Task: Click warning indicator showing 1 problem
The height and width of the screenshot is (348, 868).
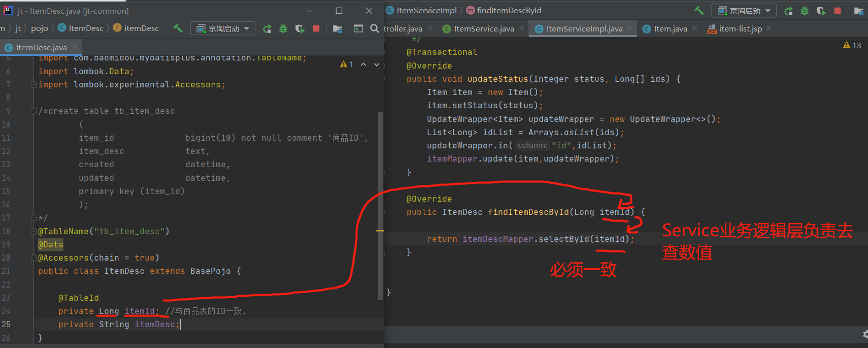Action: click(347, 64)
